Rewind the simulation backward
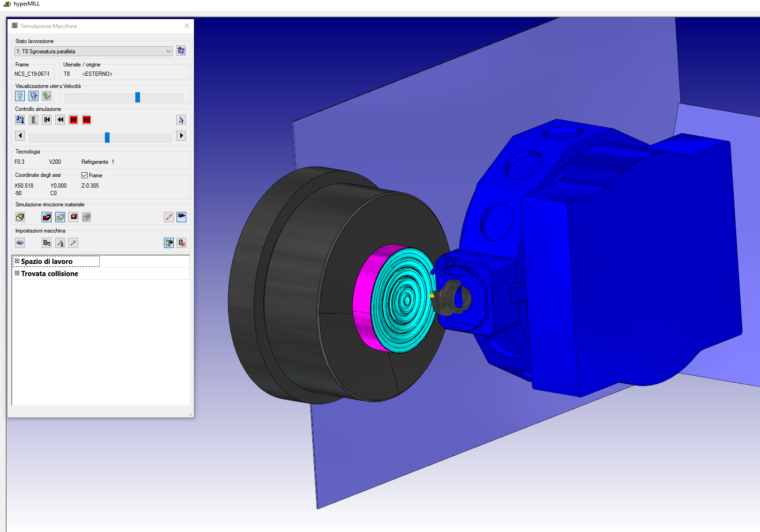 tap(60, 120)
